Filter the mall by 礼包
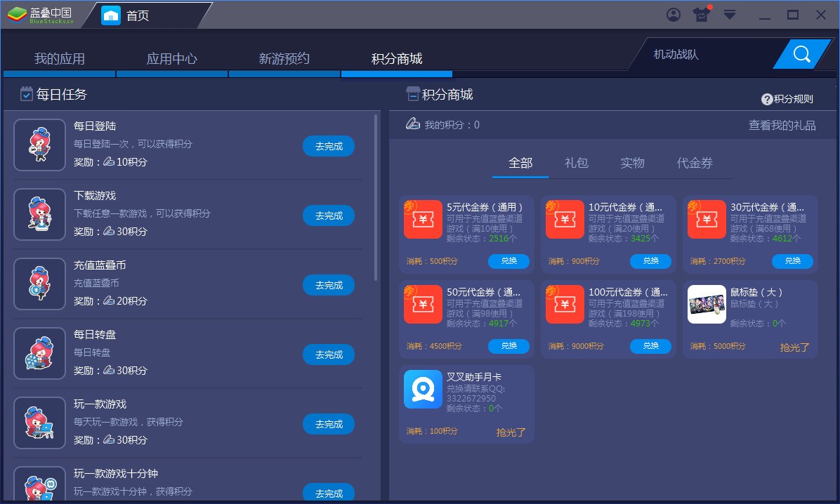840x504 pixels. [577, 163]
